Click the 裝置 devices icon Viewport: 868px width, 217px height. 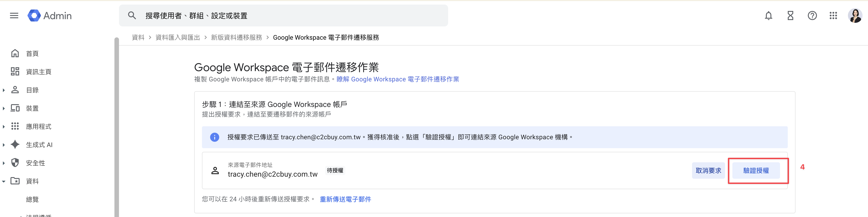15,108
